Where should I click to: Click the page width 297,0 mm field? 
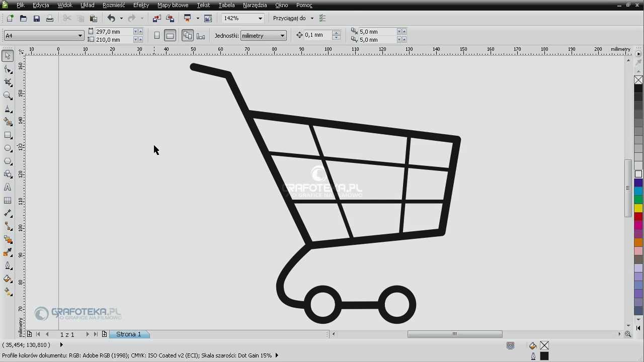(114, 31)
